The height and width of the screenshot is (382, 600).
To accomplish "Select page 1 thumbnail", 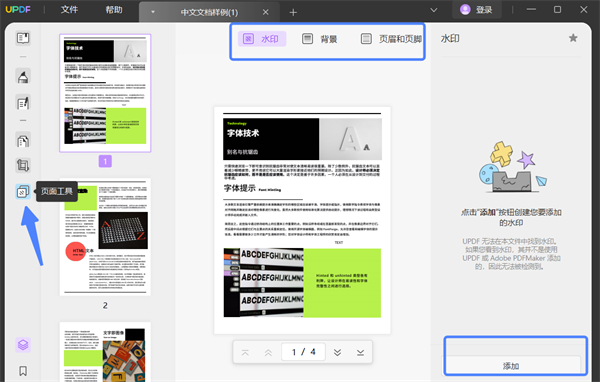I will 105,93.
